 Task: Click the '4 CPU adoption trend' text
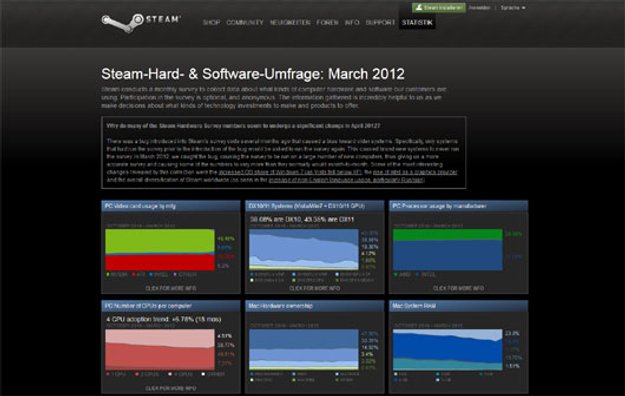(163, 319)
